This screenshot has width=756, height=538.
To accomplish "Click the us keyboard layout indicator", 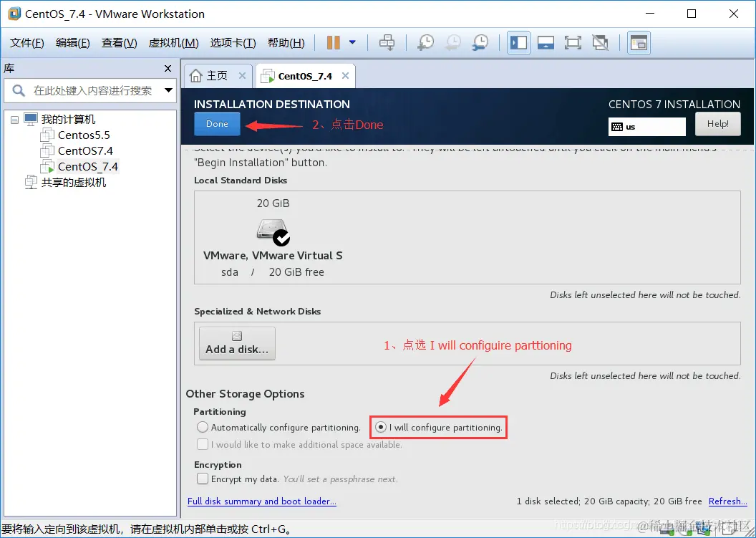I will 646,127.
